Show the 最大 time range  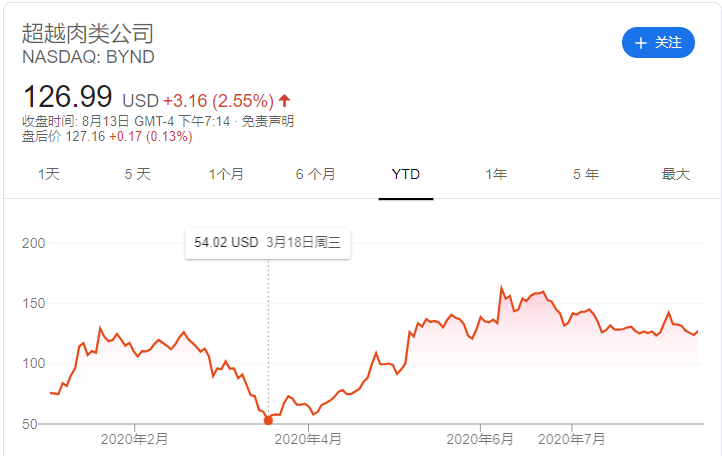point(675,174)
